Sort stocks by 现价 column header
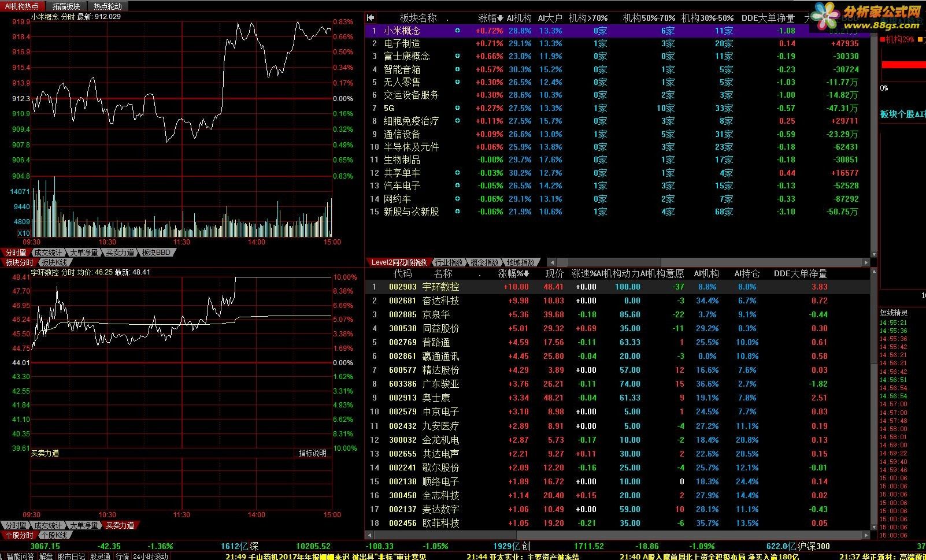This screenshot has width=926, height=560. click(554, 273)
